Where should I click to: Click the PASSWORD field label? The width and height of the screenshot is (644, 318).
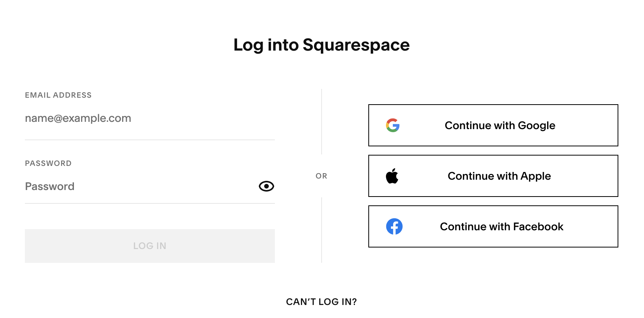click(x=48, y=163)
